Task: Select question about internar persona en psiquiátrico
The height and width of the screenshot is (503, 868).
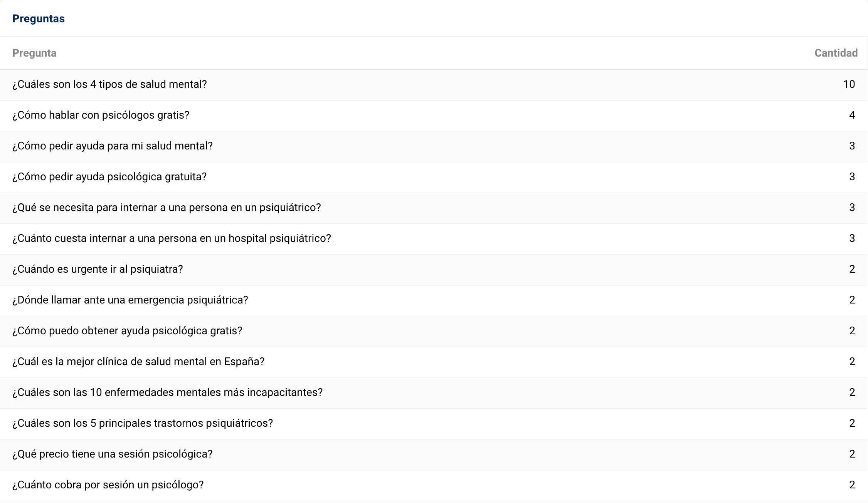Action: [167, 208]
